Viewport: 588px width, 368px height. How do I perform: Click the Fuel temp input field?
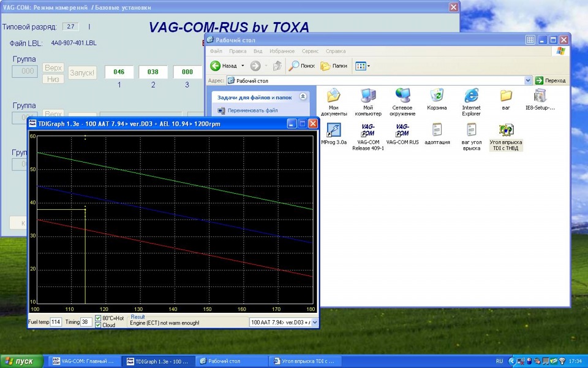tap(56, 322)
